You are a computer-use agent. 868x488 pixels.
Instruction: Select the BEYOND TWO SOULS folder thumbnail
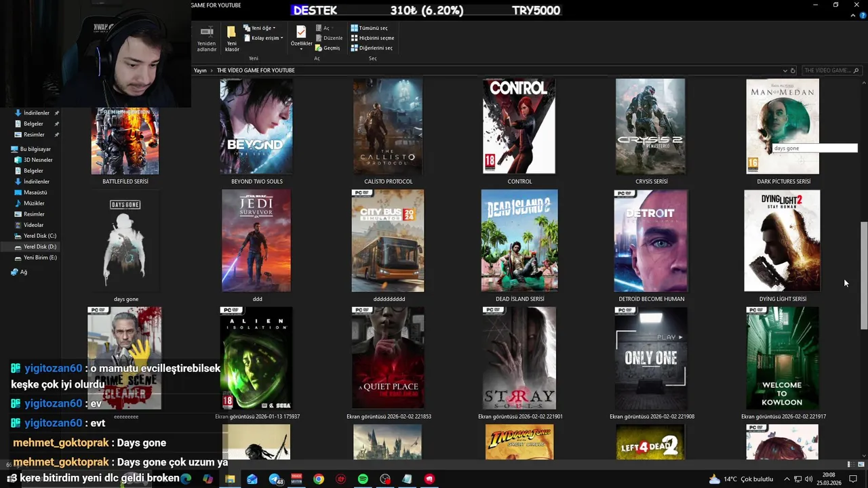256,126
